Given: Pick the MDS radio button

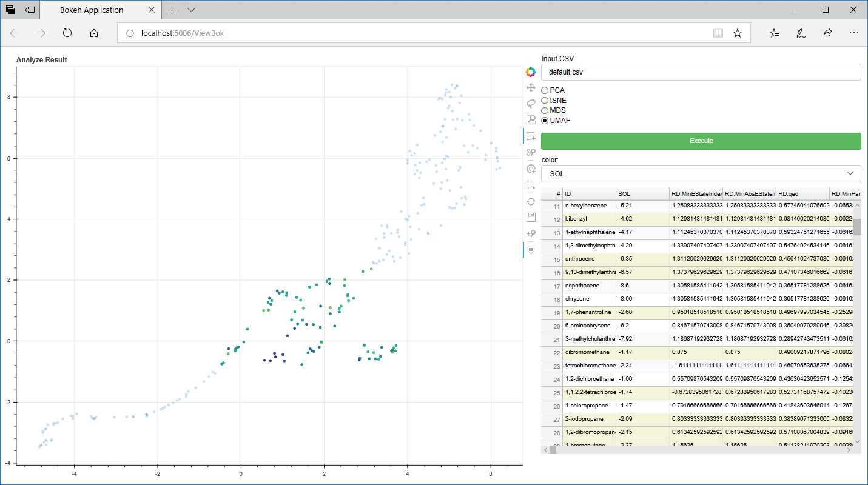Looking at the screenshot, I should [x=545, y=110].
